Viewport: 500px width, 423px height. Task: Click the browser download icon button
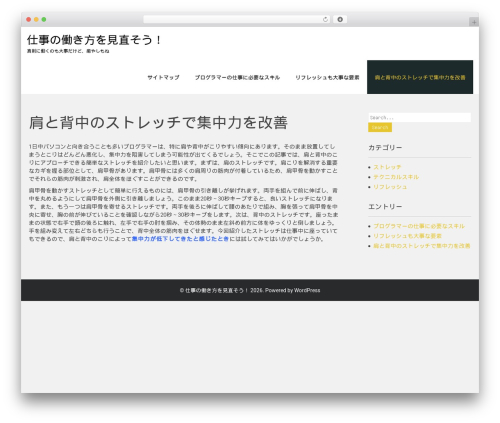[x=340, y=20]
